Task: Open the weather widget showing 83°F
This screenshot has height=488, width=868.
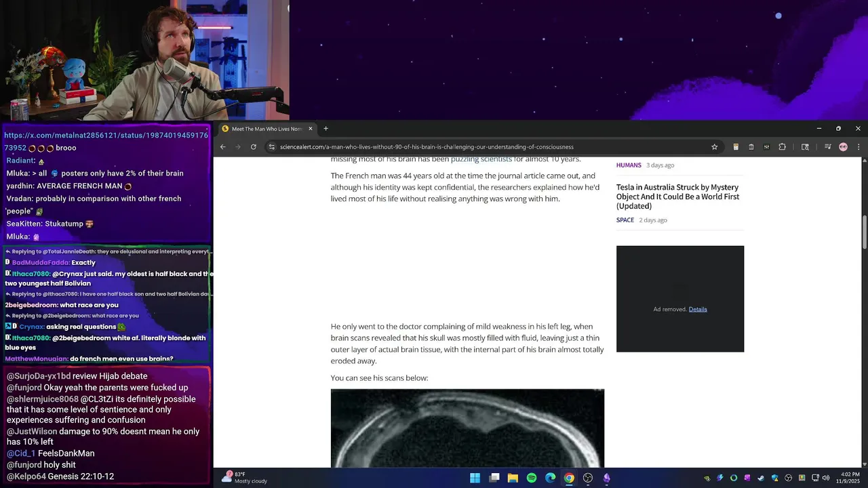Action: pyautogui.click(x=245, y=478)
